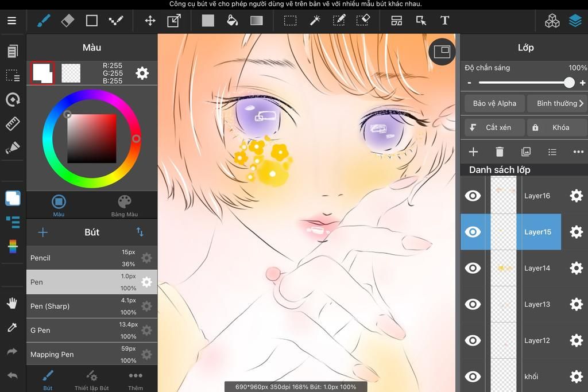The image size is (588, 392).
Task: Decrease opacity with minus button
Action: 469,83
